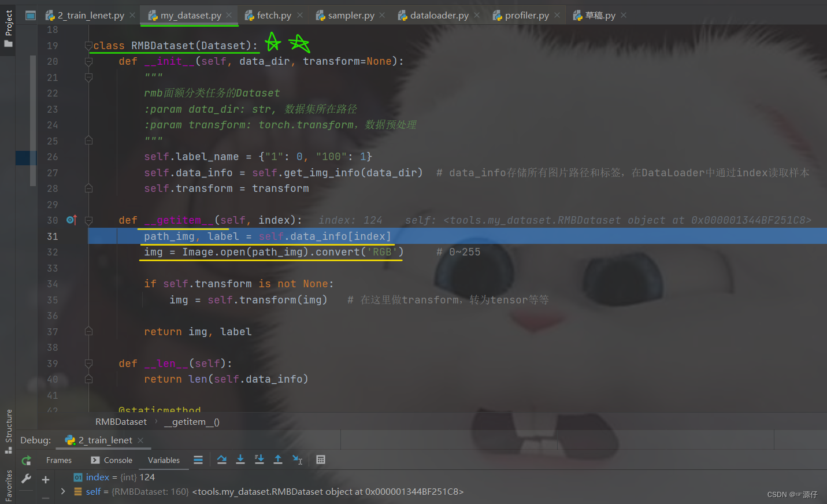
Task: Close the 2_train_lenet.py editor tab
Action: (x=132, y=16)
